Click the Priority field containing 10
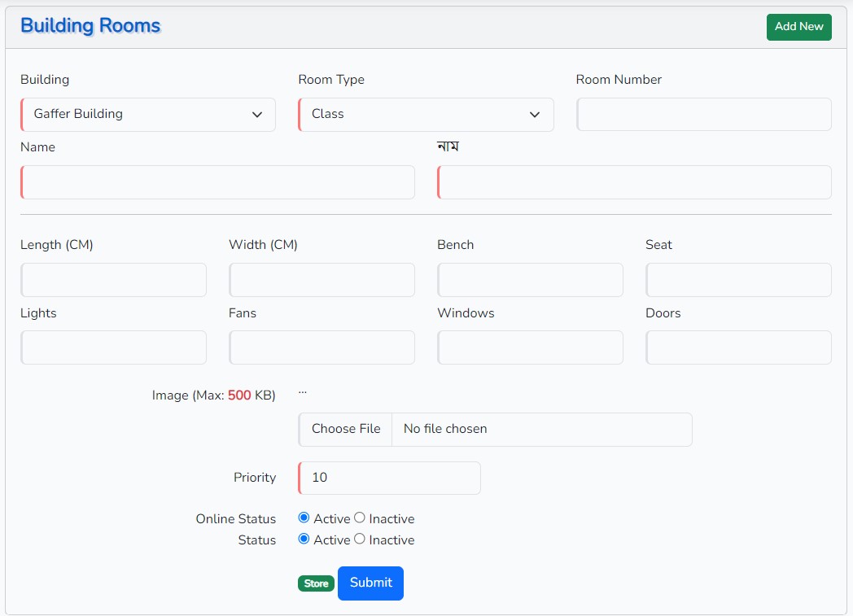853x616 pixels. coord(390,478)
